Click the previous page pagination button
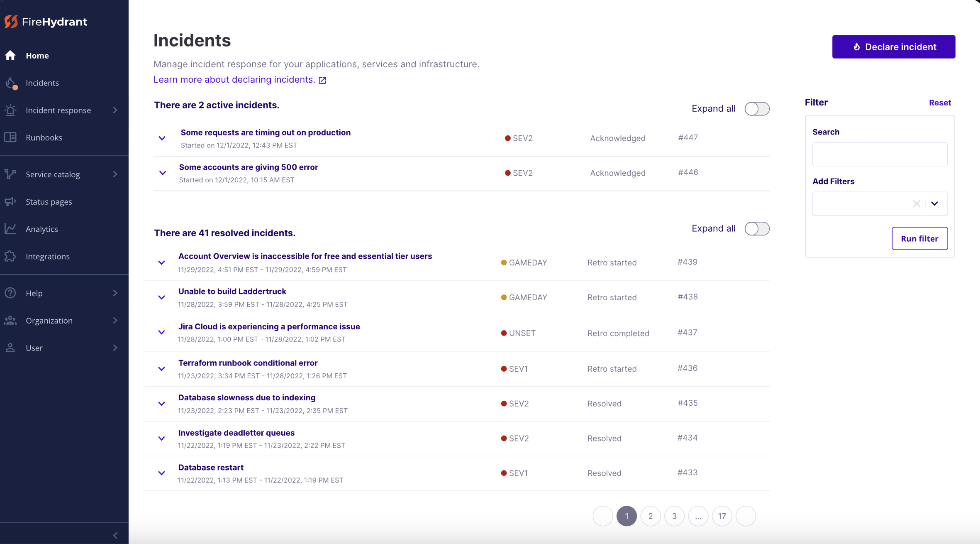The height and width of the screenshot is (544, 980). [603, 516]
